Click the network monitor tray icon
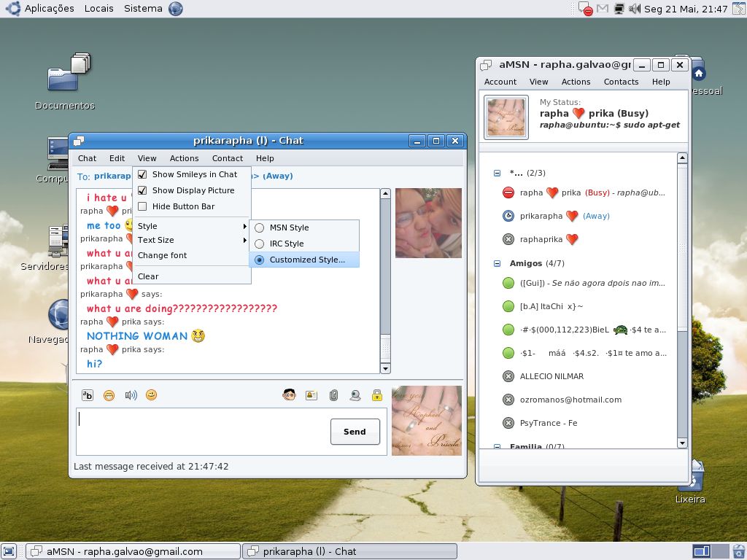Viewport: 747px width, 560px height. point(619,9)
